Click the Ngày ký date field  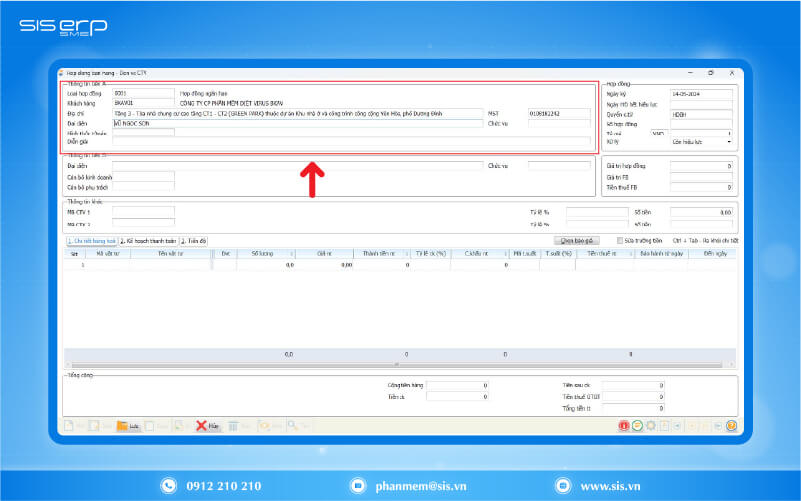[701, 93]
